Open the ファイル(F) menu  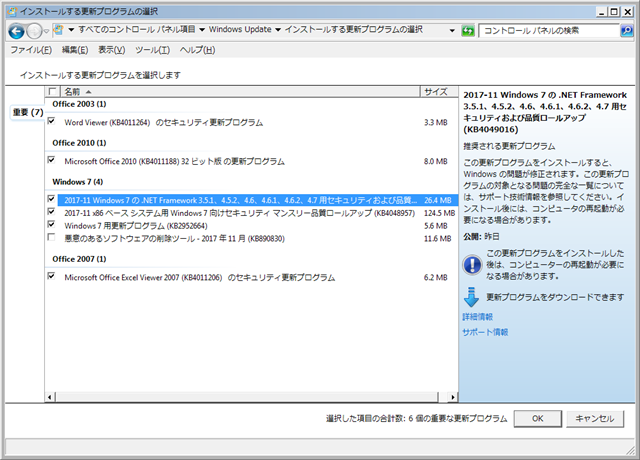pos(31,50)
